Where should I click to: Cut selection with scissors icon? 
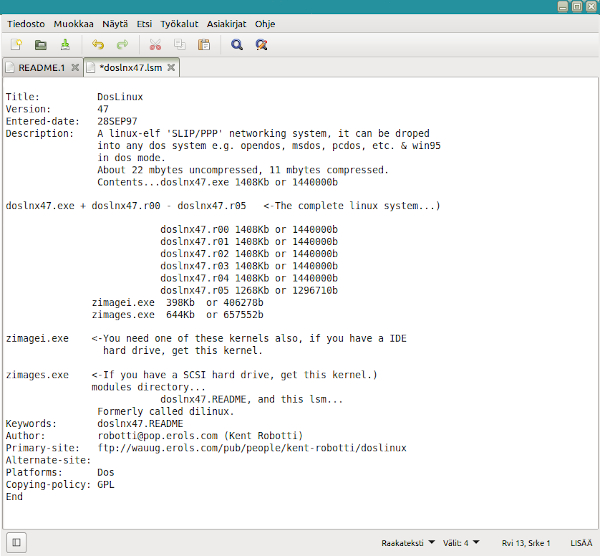[x=155, y=45]
